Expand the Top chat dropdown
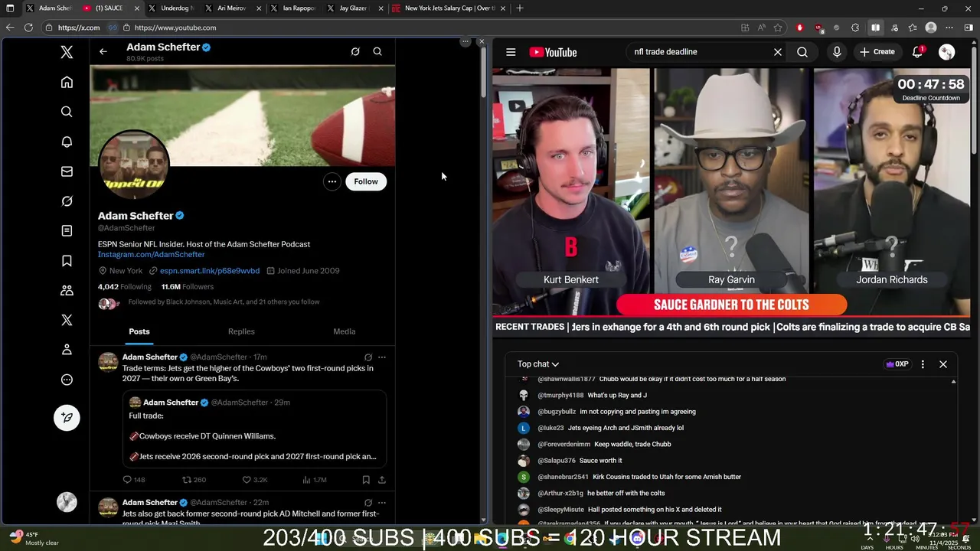Image resolution: width=980 pixels, height=551 pixels. [538, 364]
